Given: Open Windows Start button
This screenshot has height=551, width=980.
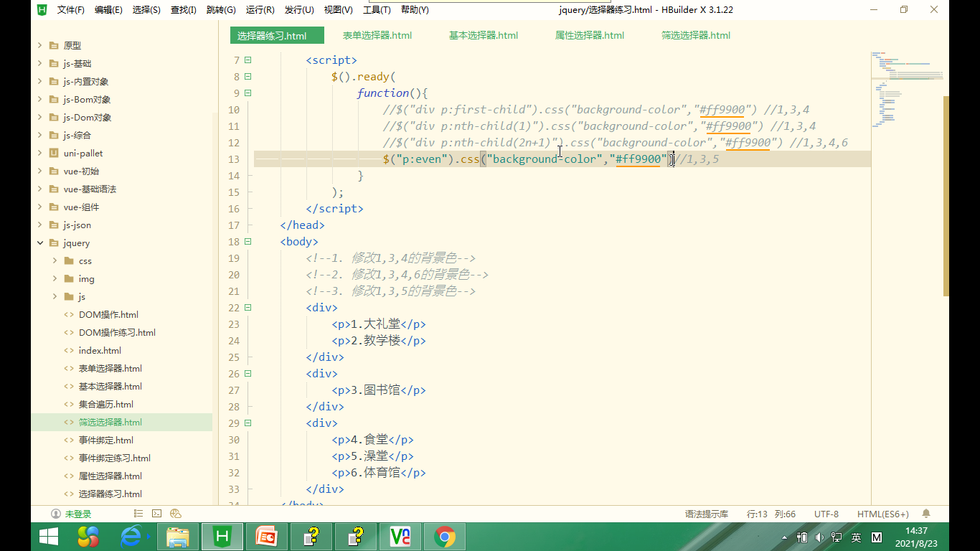Looking at the screenshot, I should pos(49,537).
